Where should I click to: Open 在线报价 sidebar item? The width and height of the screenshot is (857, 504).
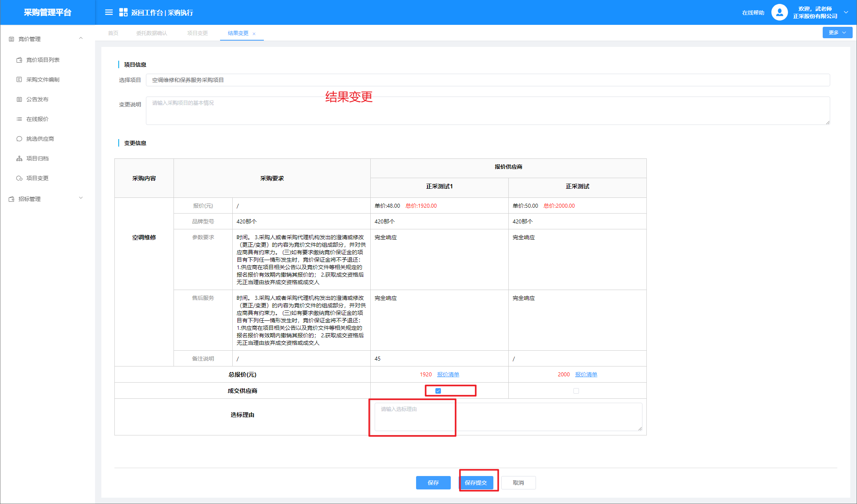[x=37, y=119]
